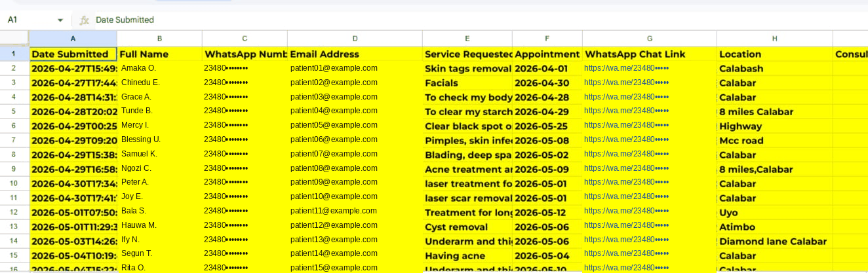This screenshot has width=868, height=273.
Task: Select the patient09@example.com cell
Action: coord(355,183)
